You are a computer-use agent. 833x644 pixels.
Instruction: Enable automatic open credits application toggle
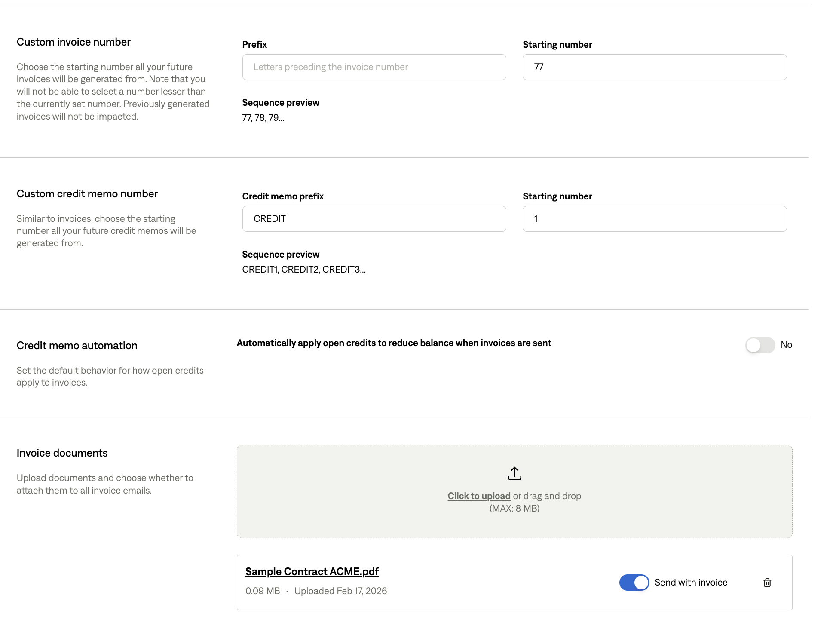pyautogui.click(x=759, y=345)
